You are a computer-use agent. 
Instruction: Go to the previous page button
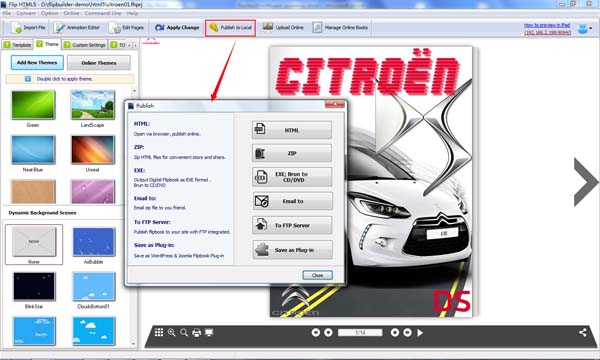click(328, 332)
